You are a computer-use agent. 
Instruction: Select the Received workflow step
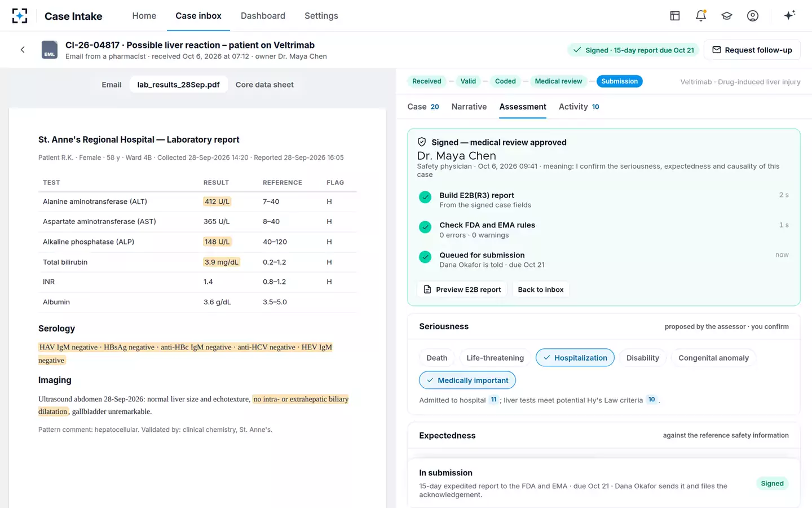pos(427,81)
